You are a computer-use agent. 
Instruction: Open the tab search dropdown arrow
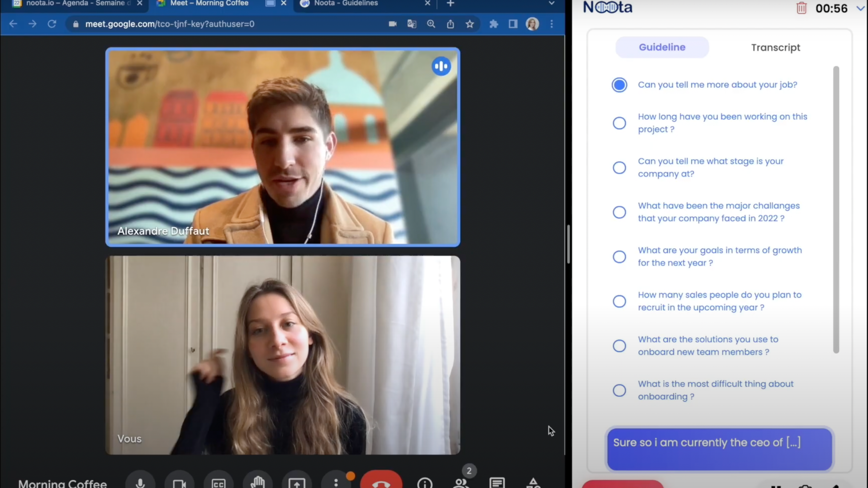pyautogui.click(x=551, y=3)
